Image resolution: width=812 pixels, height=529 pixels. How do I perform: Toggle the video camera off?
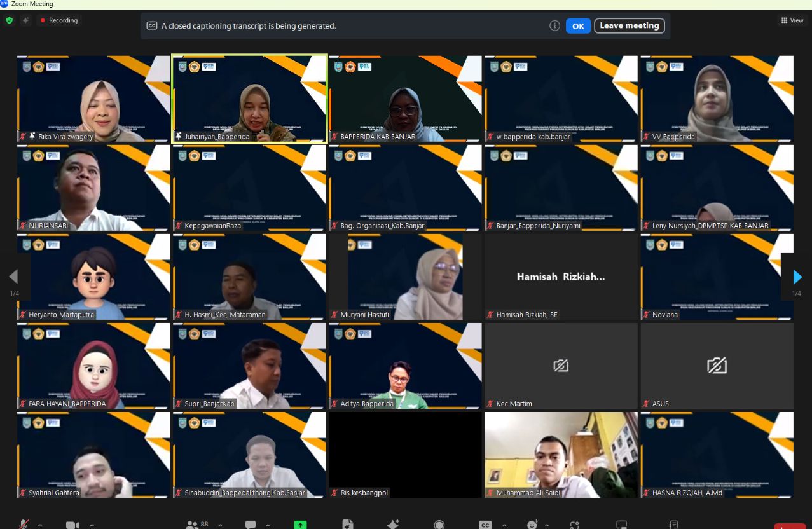pos(72,525)
